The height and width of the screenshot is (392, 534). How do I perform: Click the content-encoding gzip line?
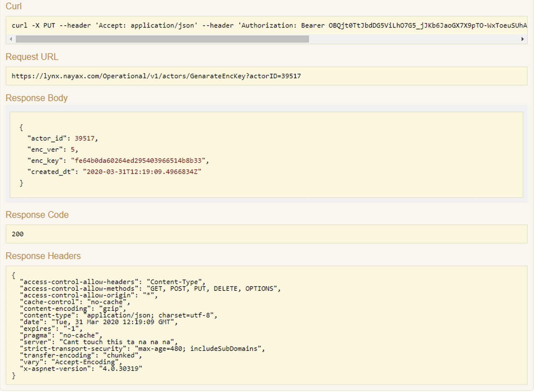[x=73, y=309]
